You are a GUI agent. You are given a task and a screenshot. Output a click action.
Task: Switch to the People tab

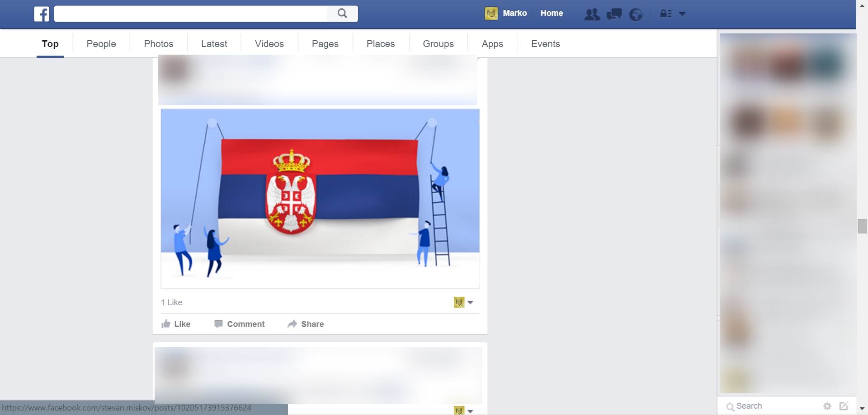[101, 44]
